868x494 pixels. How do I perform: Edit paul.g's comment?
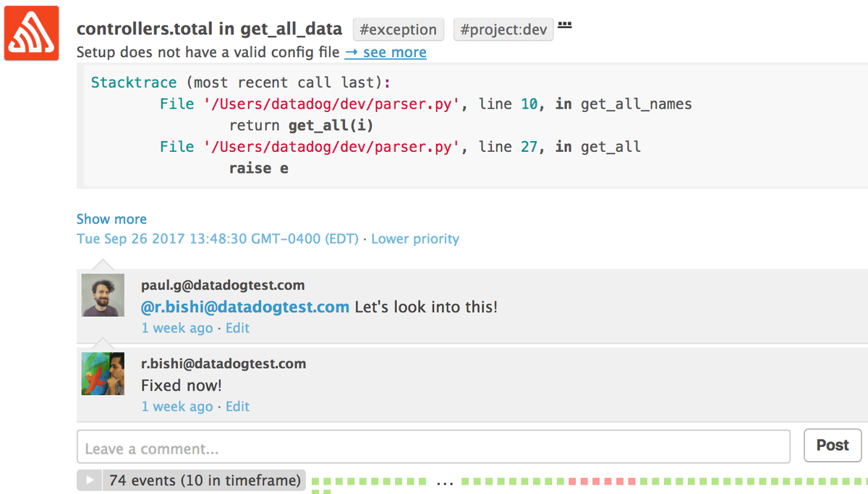[x=237, y=328]
